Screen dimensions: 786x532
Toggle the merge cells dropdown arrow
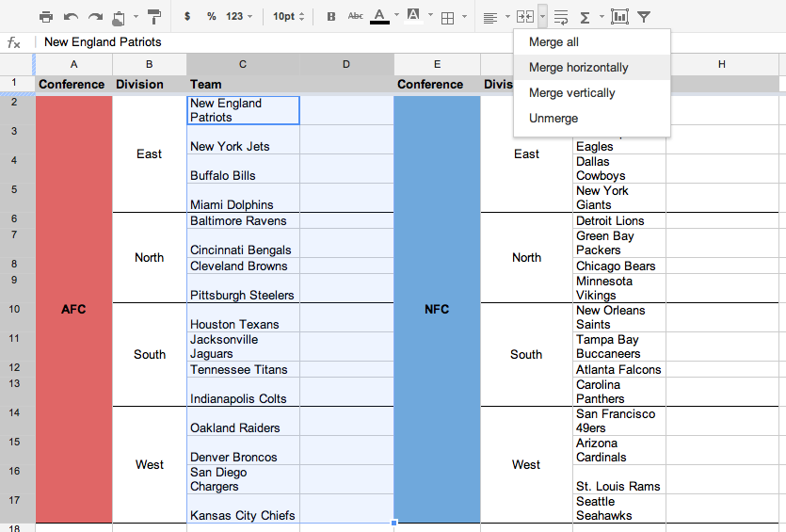coord(542,17)
